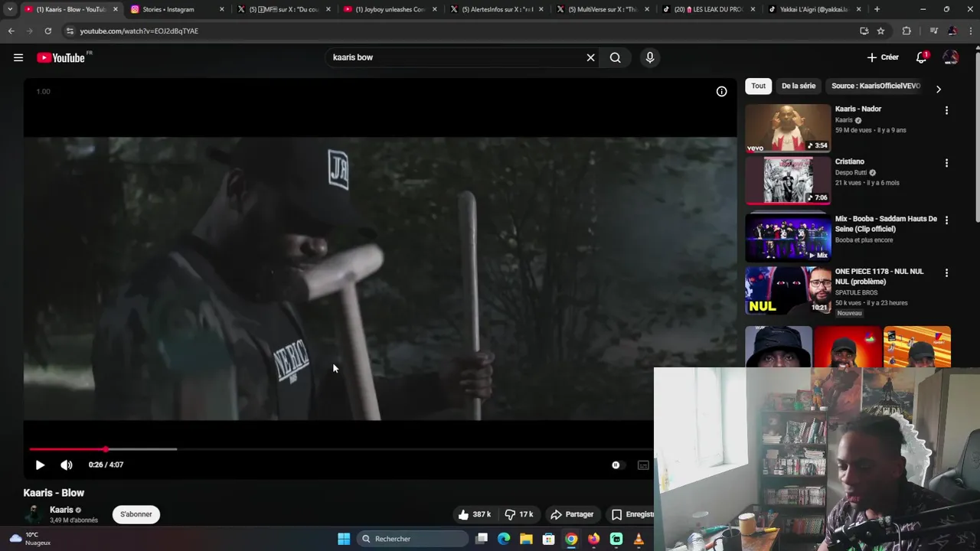Open a new browser tab
Screen dimensions: 980x551
877,9
